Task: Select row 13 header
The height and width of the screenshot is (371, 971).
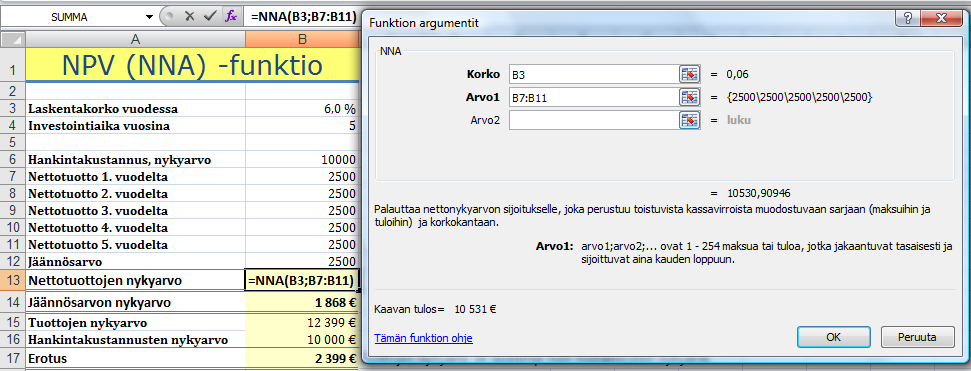Action: [x=12, y=281]
